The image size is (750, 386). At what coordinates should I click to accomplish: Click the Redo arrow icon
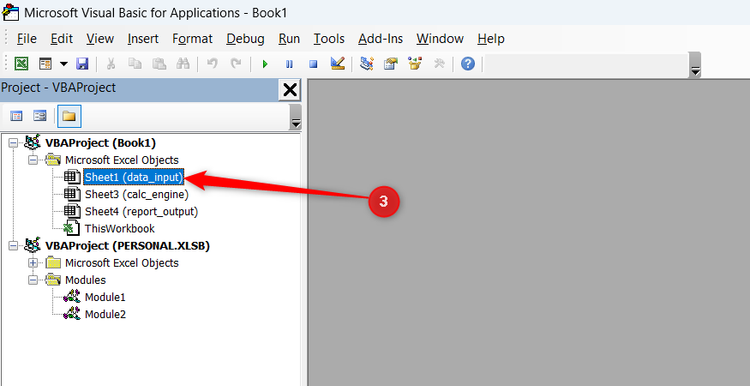[x=236, y=64]
